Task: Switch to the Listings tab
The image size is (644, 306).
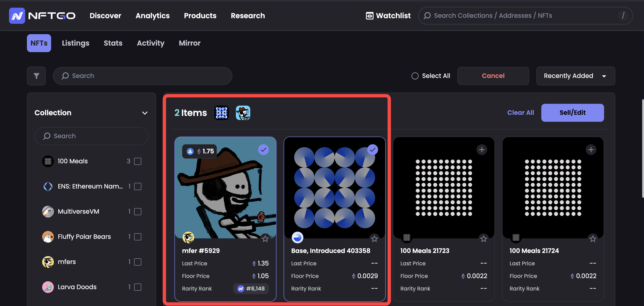Action: pos(76,43)
